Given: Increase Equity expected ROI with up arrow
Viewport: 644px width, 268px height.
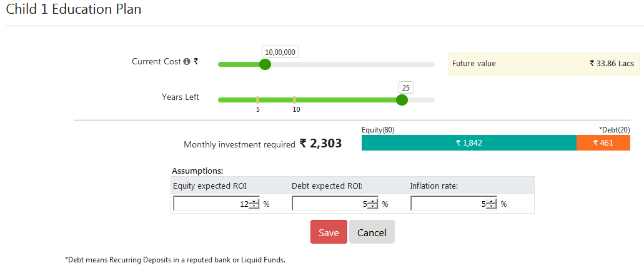Looking at the screenshot, I should (254, 201).
